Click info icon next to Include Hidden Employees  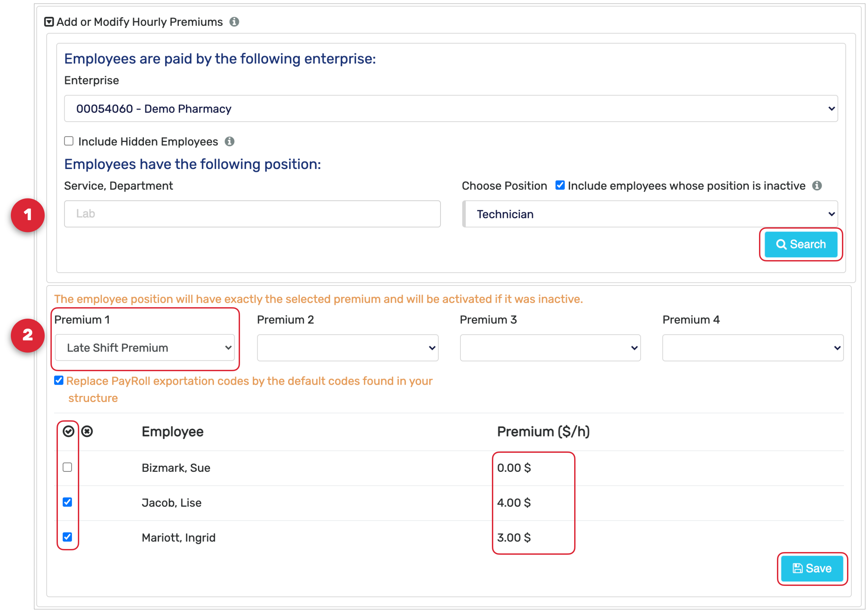(x=230, y=142)
